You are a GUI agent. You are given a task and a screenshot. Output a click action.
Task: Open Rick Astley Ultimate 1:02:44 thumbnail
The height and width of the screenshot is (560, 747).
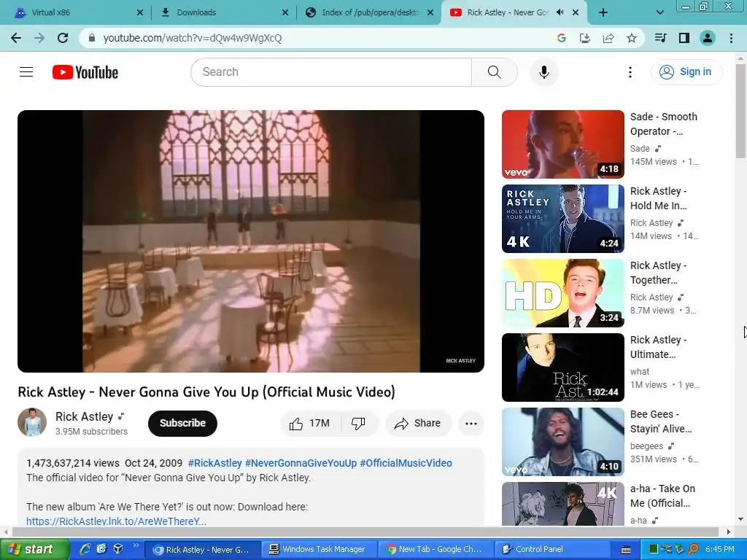point(562,367)
